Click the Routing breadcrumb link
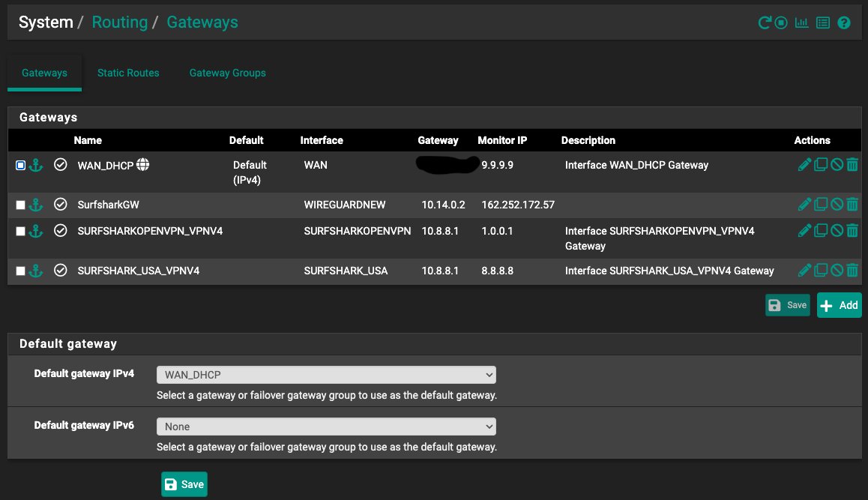This screenshot has height=500, width=868. tap(120, 22)
